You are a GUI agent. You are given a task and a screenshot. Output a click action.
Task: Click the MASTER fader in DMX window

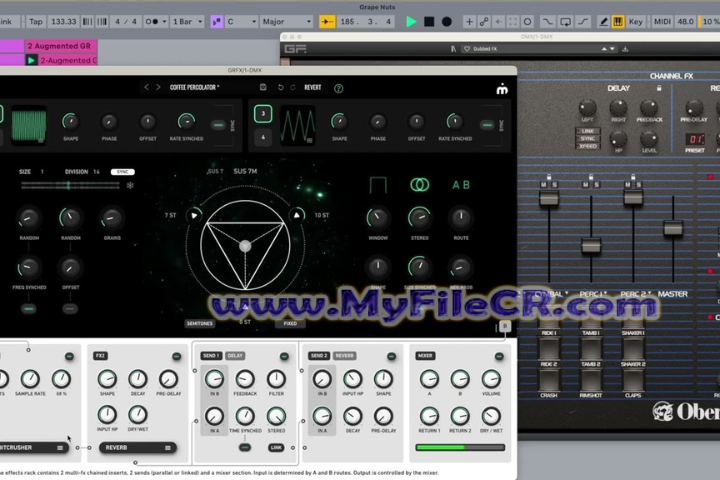pyautogui.click(x=673, y=228)
